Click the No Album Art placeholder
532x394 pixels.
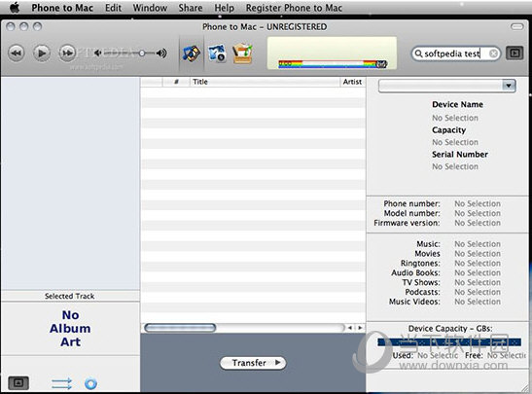click(x=70, y=329)
